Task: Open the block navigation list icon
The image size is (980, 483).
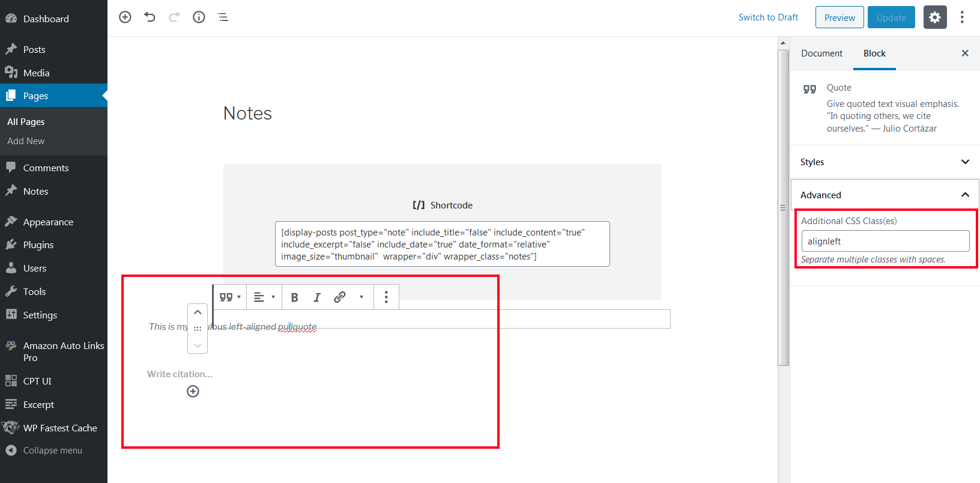Action: (x=223, y=17)
